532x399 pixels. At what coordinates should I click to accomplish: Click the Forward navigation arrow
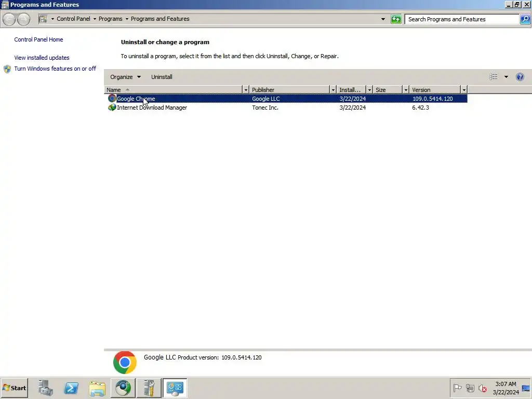click(x=23, y=19)
